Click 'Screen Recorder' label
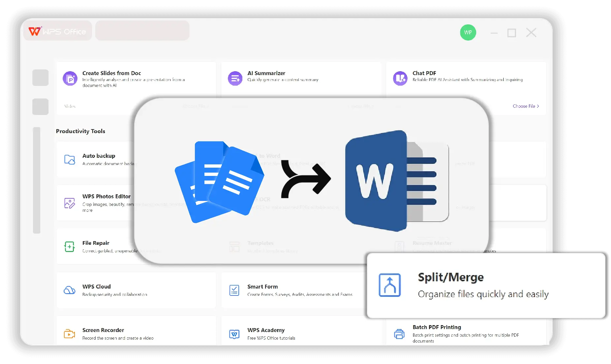 click(103, 330)
